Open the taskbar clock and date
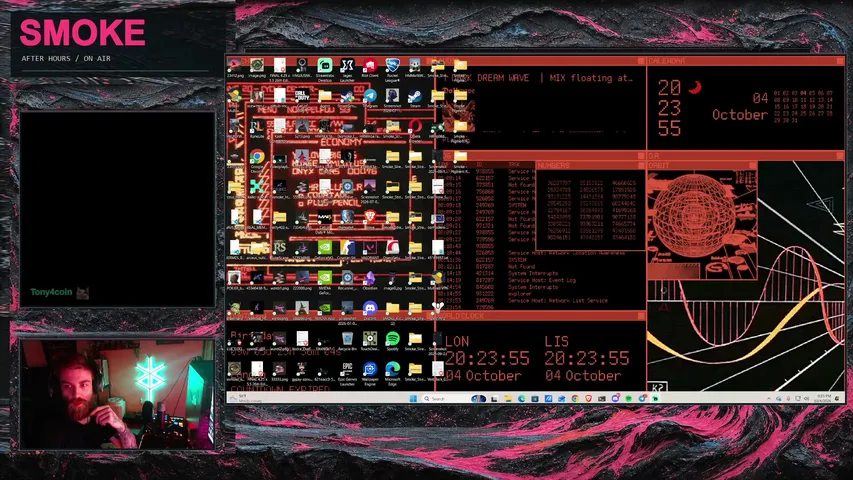 (x=824, y=398)
